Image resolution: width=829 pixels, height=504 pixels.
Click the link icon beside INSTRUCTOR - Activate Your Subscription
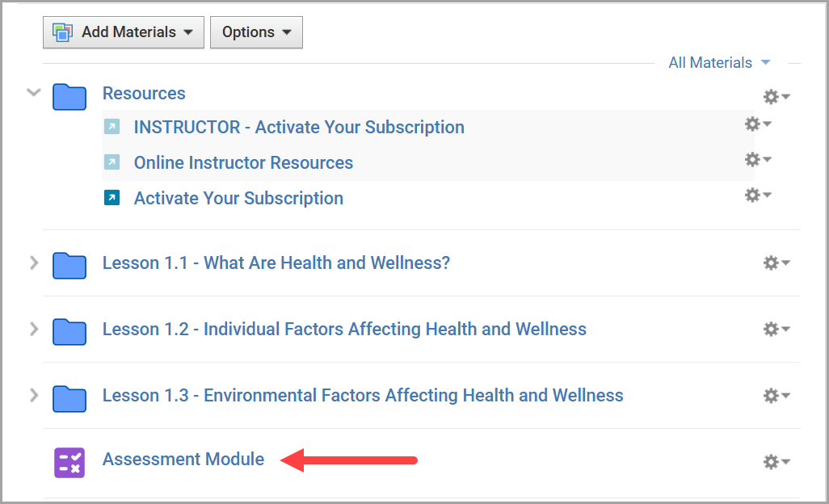click(x=112, y=127)
